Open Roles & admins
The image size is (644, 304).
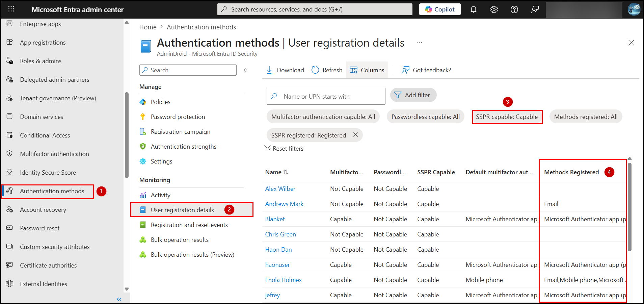[41, 61]
